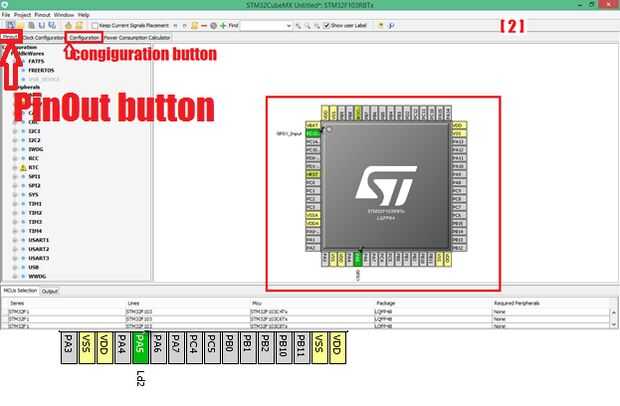Click the Lines column header
The width and height of the screenshot is (620, 406).
tap(133, 303)
